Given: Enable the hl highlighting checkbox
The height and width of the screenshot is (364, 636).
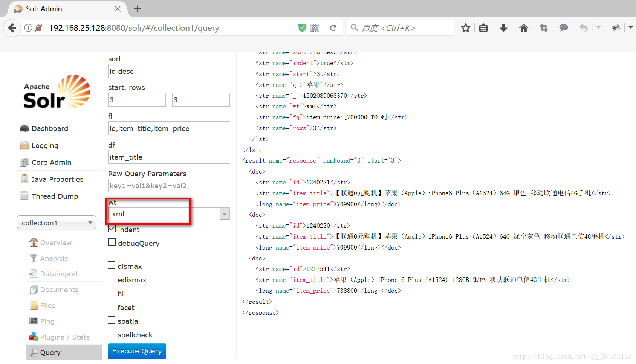Looking at the screenshot, I should pos(112,292).
